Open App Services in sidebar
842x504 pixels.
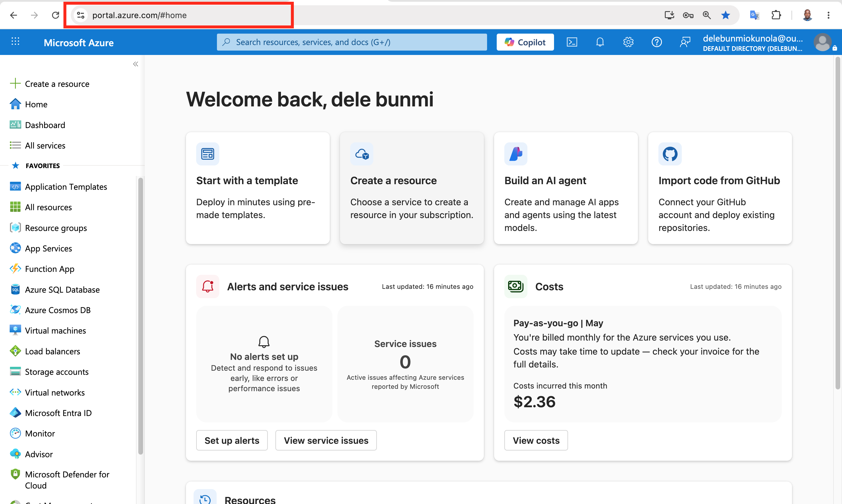(41, 248)
